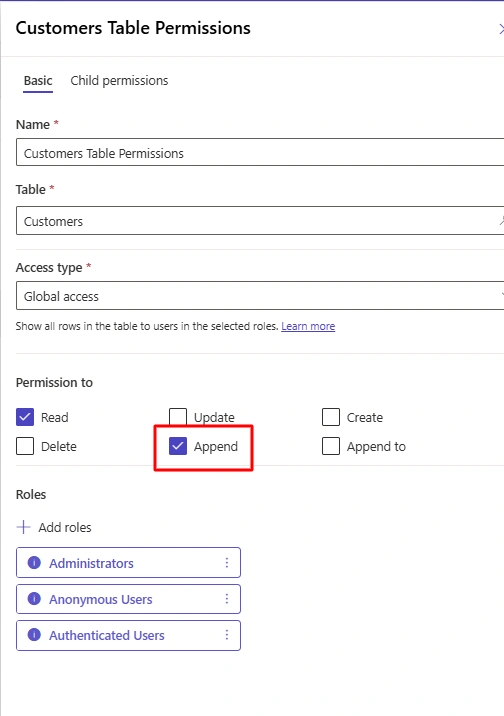Select the Basic tab
The width and height of the screenshot is (504, 716).
pyautogui.click(x=38, y=81)
